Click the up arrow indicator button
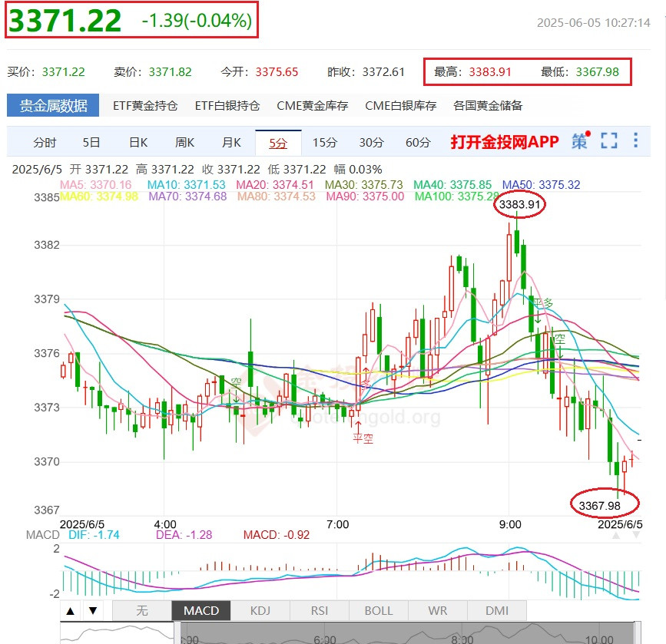 pos(71,611)
